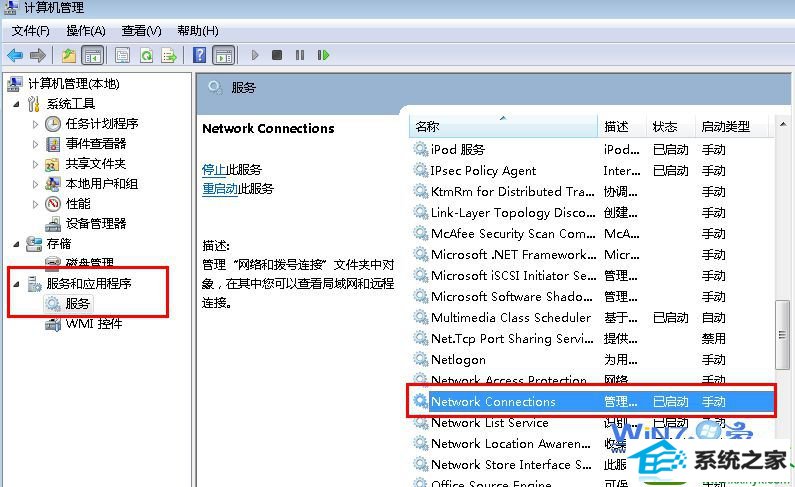
Task: Expand the 本地用户和组 node arrow
Action: click(35, 184)
